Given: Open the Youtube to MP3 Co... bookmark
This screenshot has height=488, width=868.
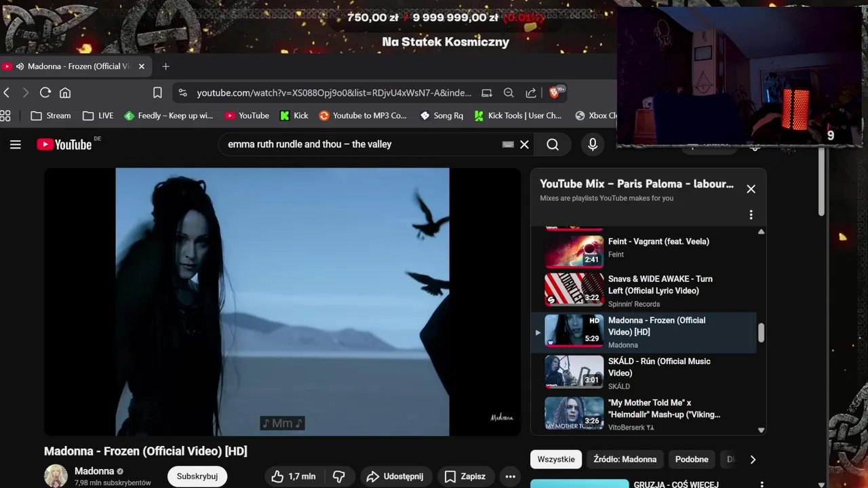Looking at the screenshot, I should pos(363,116).
